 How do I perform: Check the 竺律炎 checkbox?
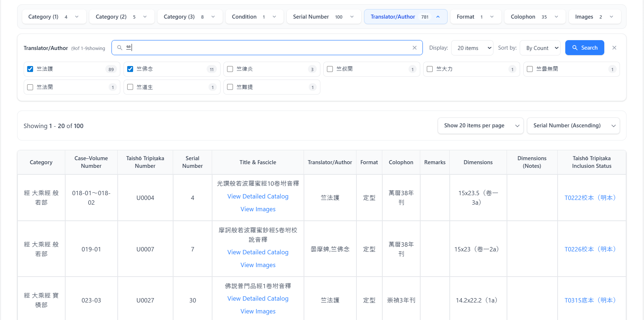click(x=230, y=69)
